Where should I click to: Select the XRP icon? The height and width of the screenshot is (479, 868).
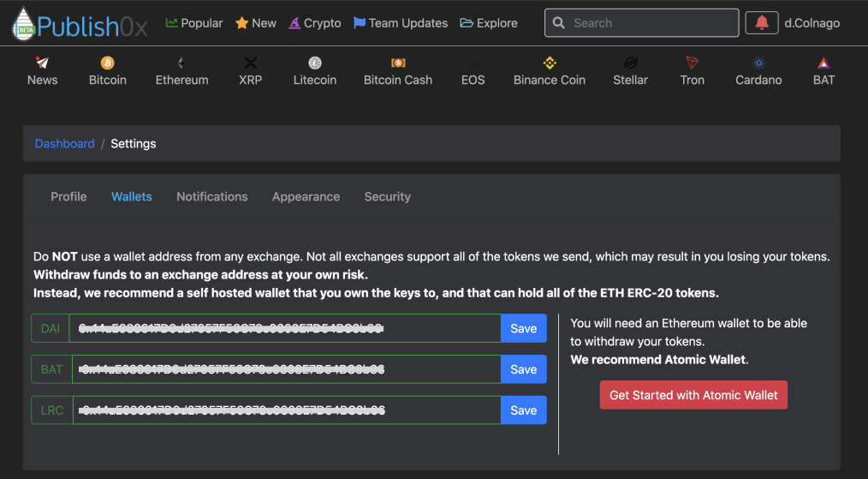(x=250, y=63)
